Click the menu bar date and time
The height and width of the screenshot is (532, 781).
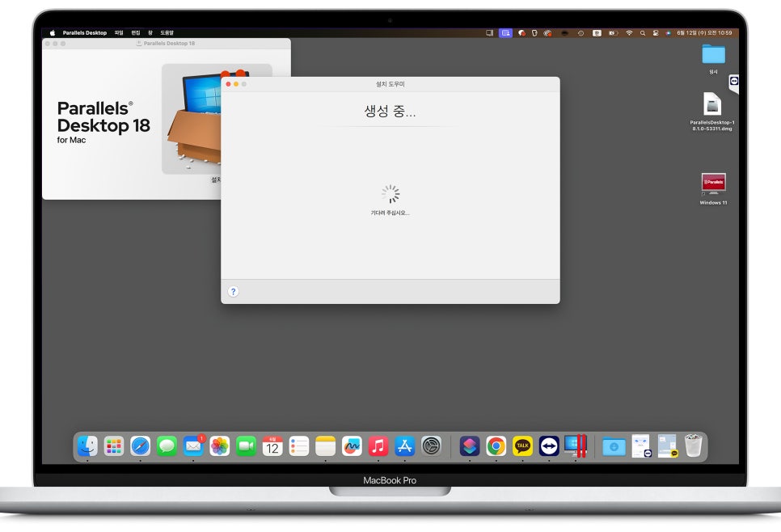[704, 33]
